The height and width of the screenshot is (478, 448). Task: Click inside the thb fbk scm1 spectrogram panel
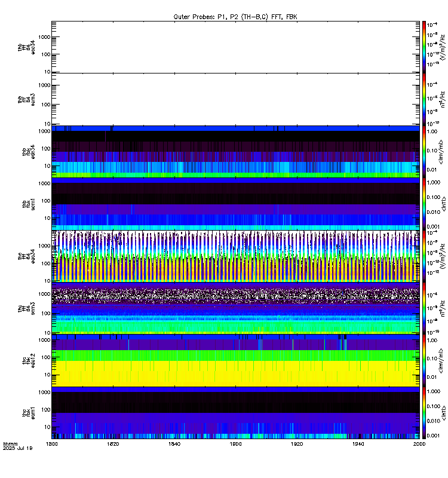(235, 204)
